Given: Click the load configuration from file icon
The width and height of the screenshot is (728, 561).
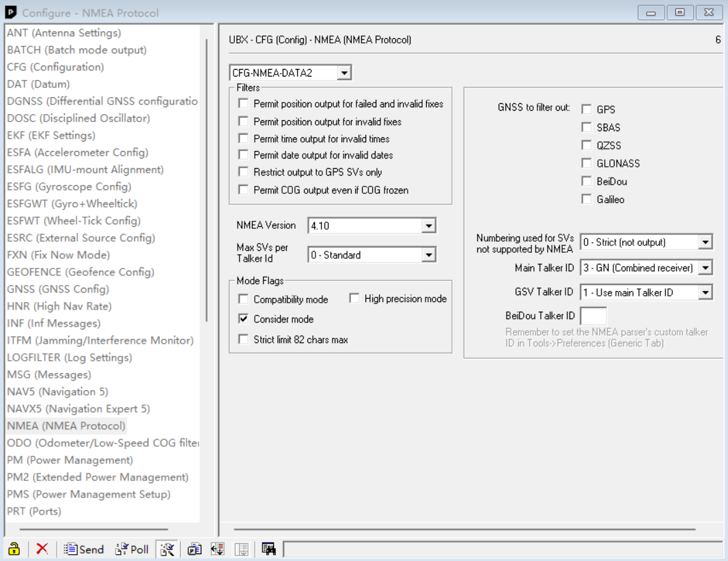Looking at the screenshot, I should (217, 549).
